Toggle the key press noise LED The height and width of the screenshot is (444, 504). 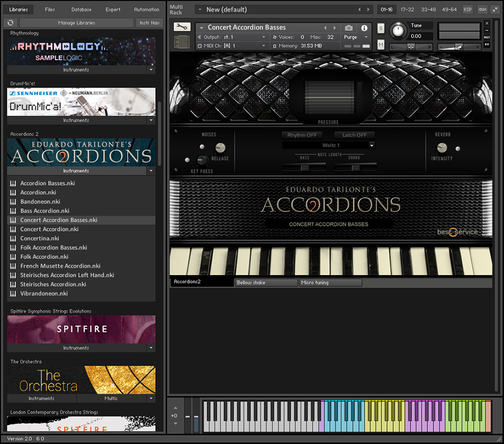tap(188, 160)
